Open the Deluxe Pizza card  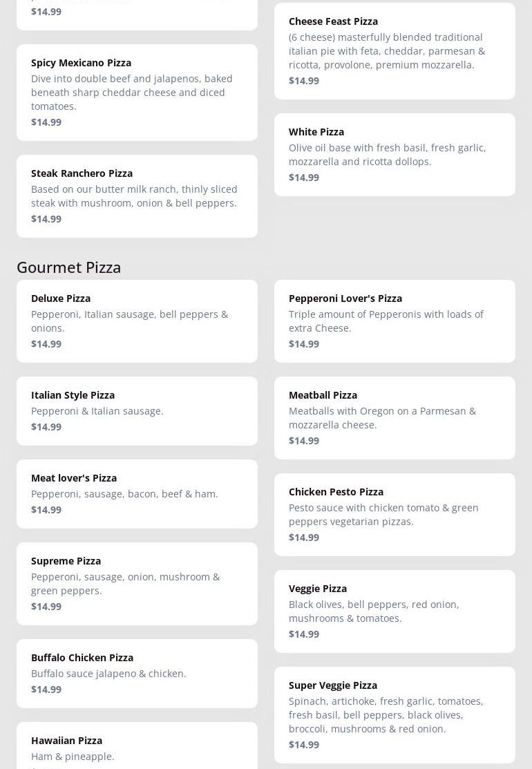click(137, 321)
